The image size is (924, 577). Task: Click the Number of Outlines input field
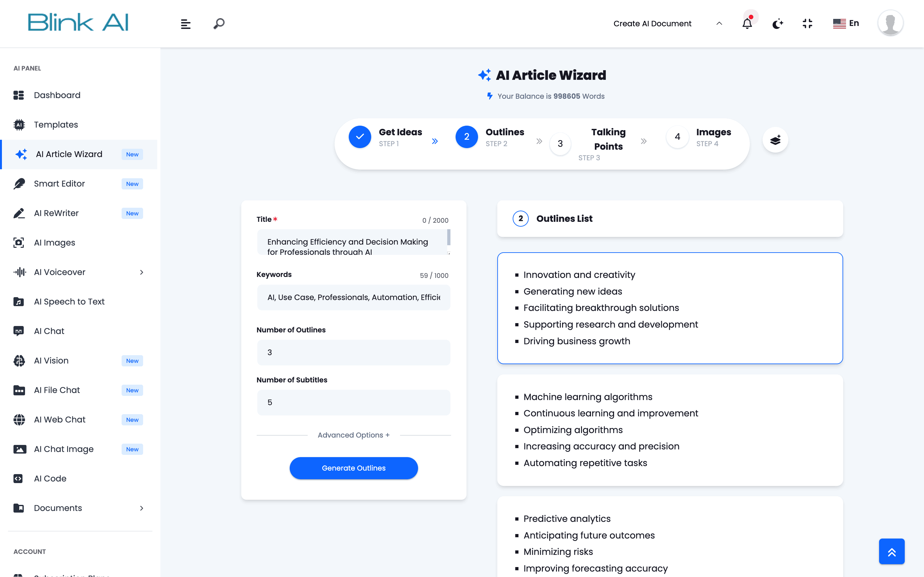click(x=354, y=352)
